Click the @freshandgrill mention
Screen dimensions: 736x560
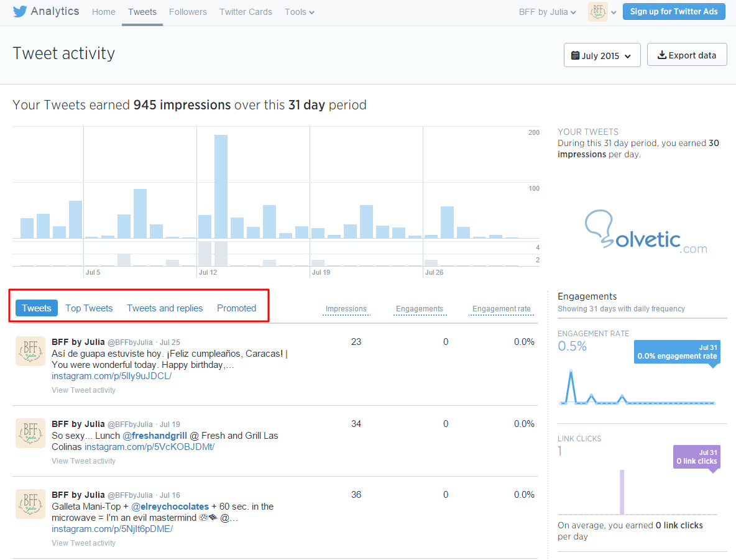(154, 436)
